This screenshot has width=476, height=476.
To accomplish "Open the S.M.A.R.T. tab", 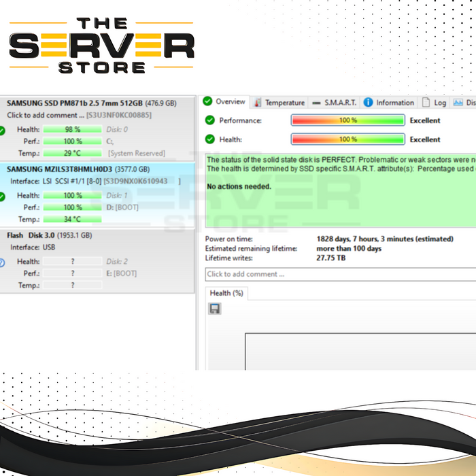I will pos(333,103).
